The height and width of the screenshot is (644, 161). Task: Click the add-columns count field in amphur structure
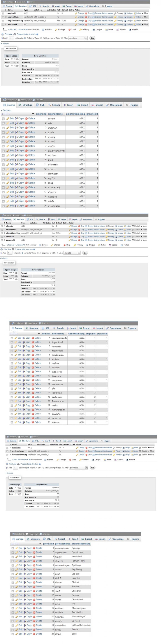click(11, 38)
